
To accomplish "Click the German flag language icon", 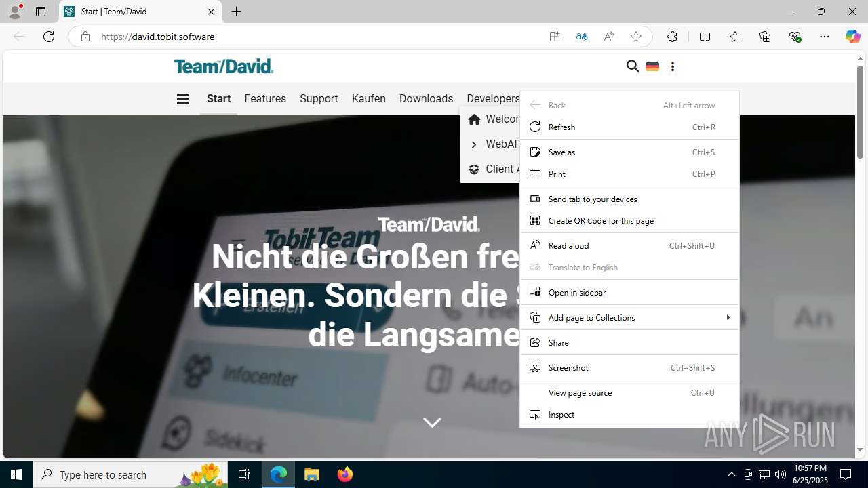I will [x=652, y=66].
